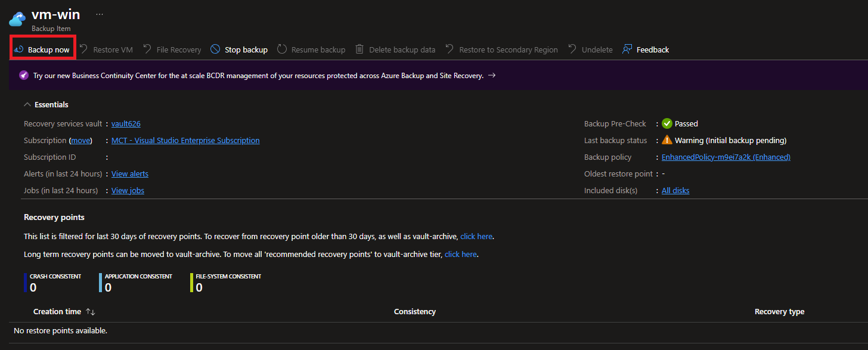This screenshot has width=868, height=350.
Task: Click the Recovery type column header
Action: pyautogui.click(x=780, y=311)
